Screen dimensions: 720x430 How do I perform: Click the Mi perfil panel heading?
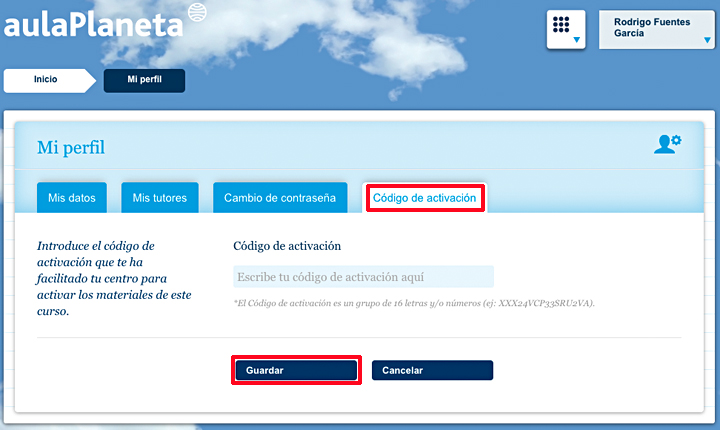[71, 148]
